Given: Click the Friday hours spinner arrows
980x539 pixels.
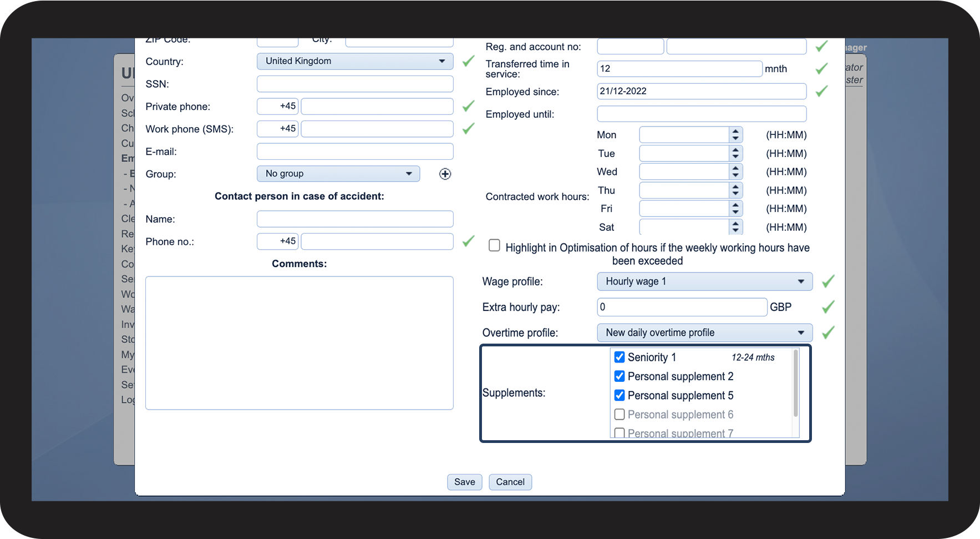Looking at the screenshot, I should 735,209.
